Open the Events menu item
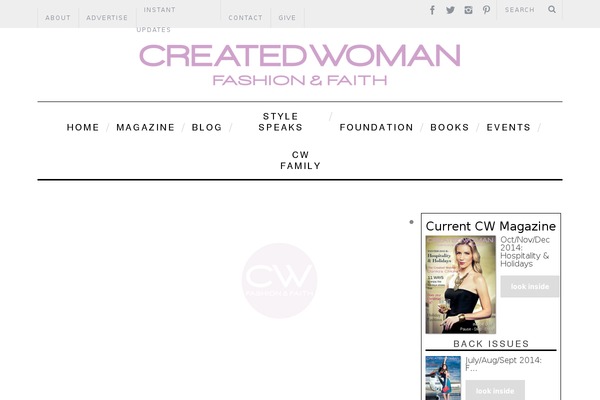Viewport: 600px width, 400px height. tap(509, 127)
